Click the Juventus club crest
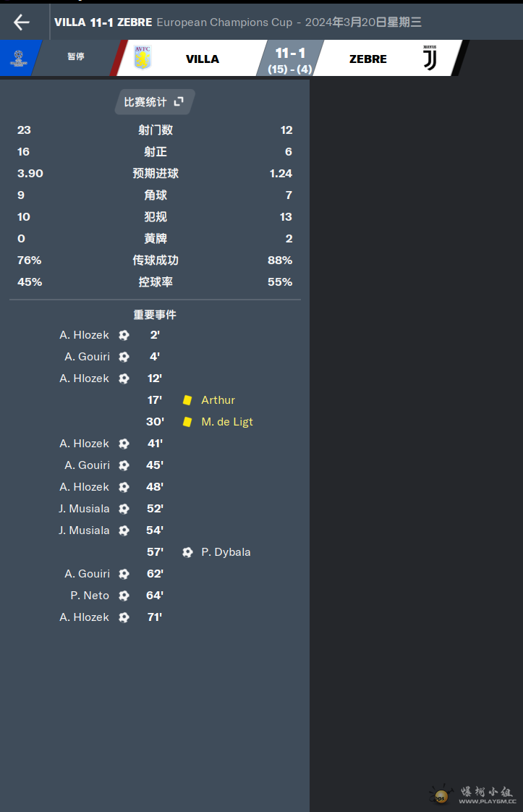The image size is (523, 812). pos(430,58)
